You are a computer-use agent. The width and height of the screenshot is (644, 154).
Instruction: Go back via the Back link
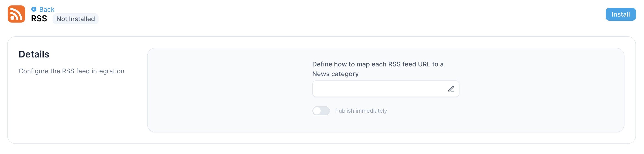pos(47,9)
